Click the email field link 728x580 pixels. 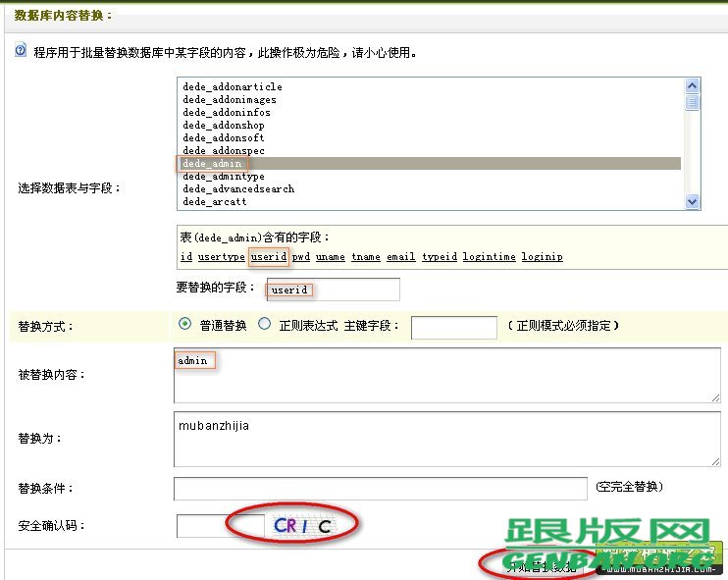click(400, 257)
